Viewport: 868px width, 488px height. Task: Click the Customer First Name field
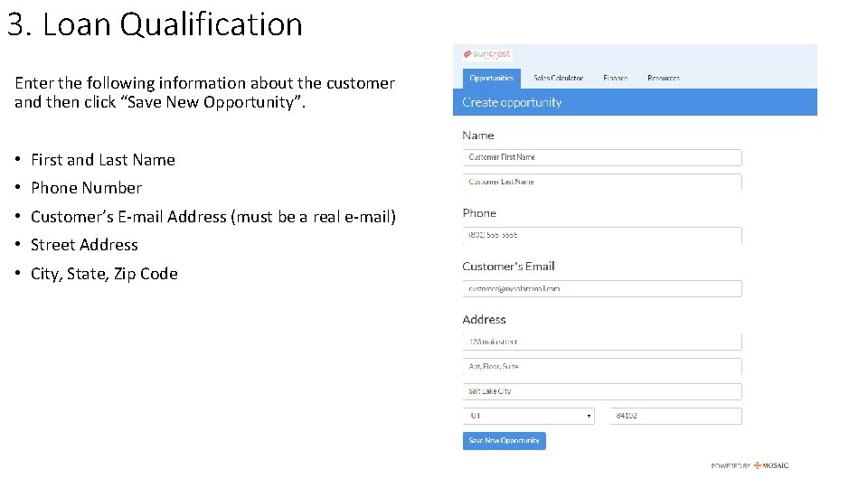click(x=602, y=157)
